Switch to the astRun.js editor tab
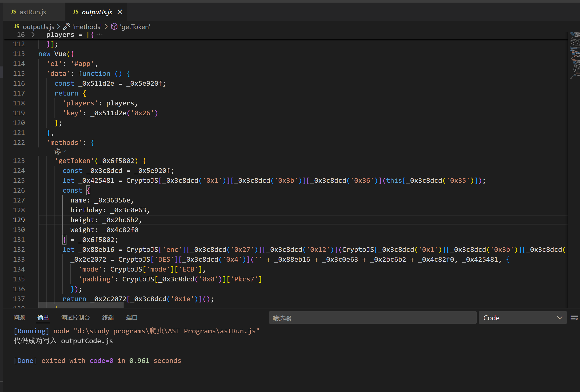The width and height of the screenshot is (580, 392). click(33, 12)
